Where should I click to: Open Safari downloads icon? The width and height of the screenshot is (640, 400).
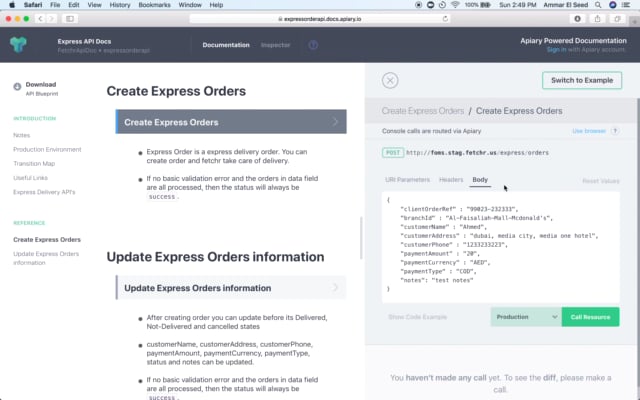click(577, 19)
